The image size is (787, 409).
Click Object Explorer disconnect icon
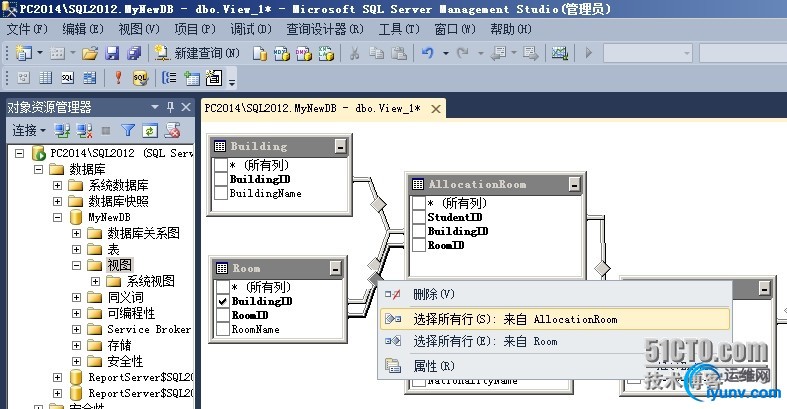(84, 131)
